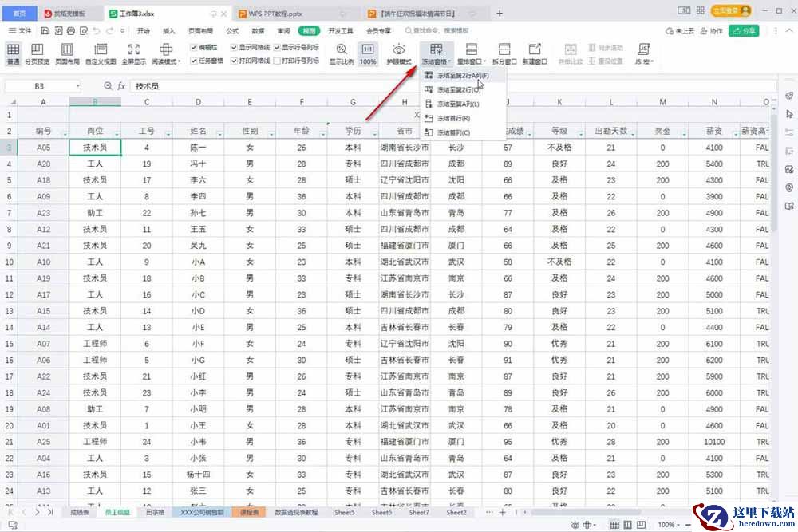Open the 数据 data ribbon tab
This screenshot has height=532, width=798.
[x=258, y=31]
